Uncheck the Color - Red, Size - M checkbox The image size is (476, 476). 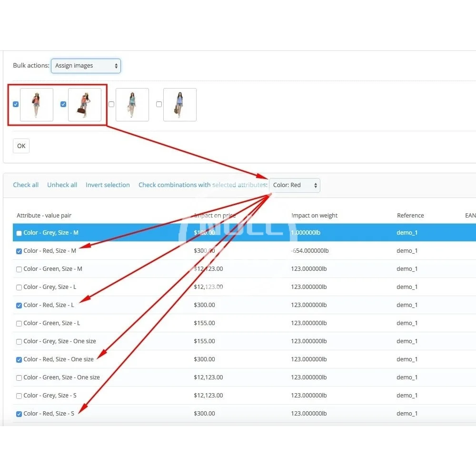[x=19, y=251]
